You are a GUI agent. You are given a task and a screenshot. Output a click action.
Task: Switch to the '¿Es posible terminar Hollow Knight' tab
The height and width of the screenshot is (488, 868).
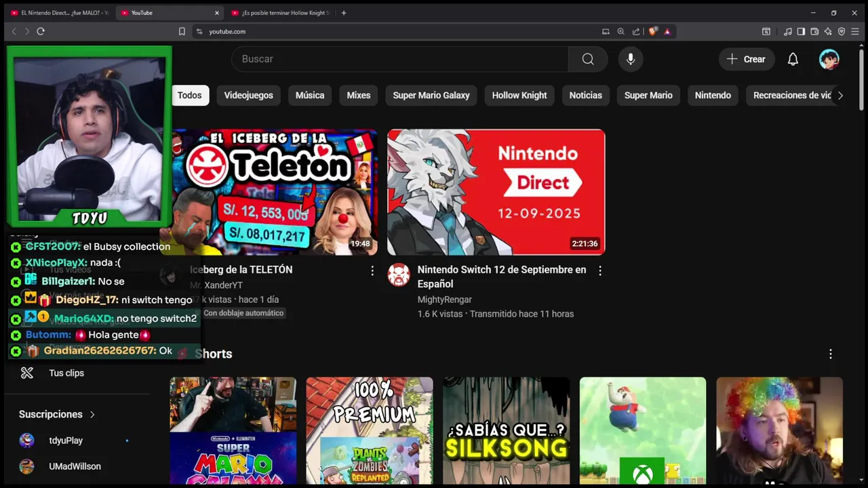(x=281, y=13)
